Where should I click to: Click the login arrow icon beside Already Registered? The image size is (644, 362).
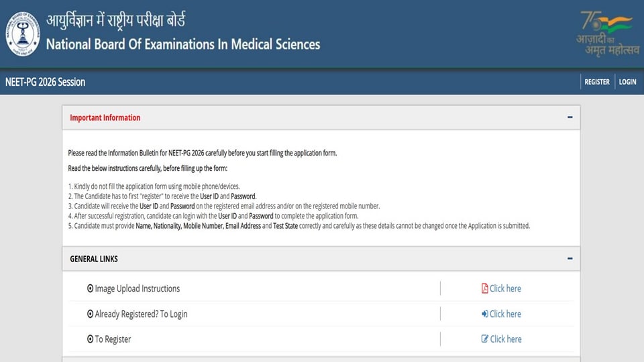click(484, 314)
